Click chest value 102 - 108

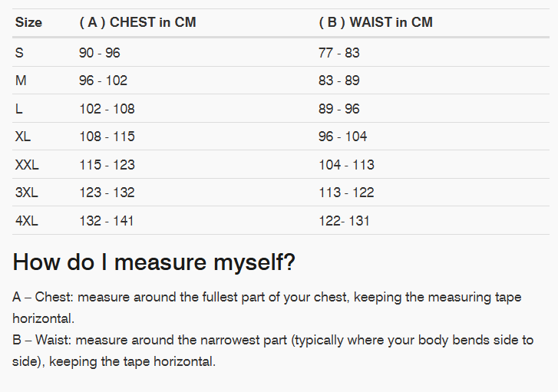(x=107, y=109)
